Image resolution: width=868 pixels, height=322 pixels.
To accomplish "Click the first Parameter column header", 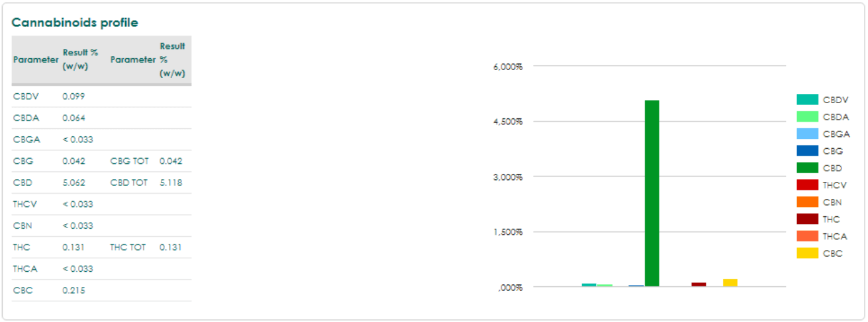I will [x=36, y=60].
